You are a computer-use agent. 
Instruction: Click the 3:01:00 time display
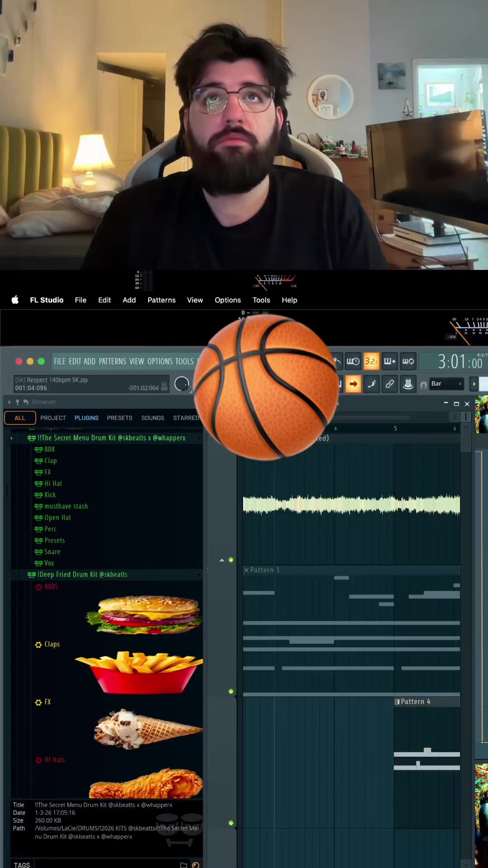[x=460, y=362]
